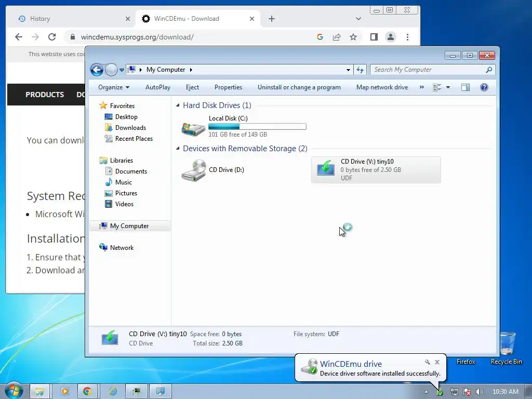Screen dimensions: 532x399
Task: Open the Pictures library
Action: point(126,193)
